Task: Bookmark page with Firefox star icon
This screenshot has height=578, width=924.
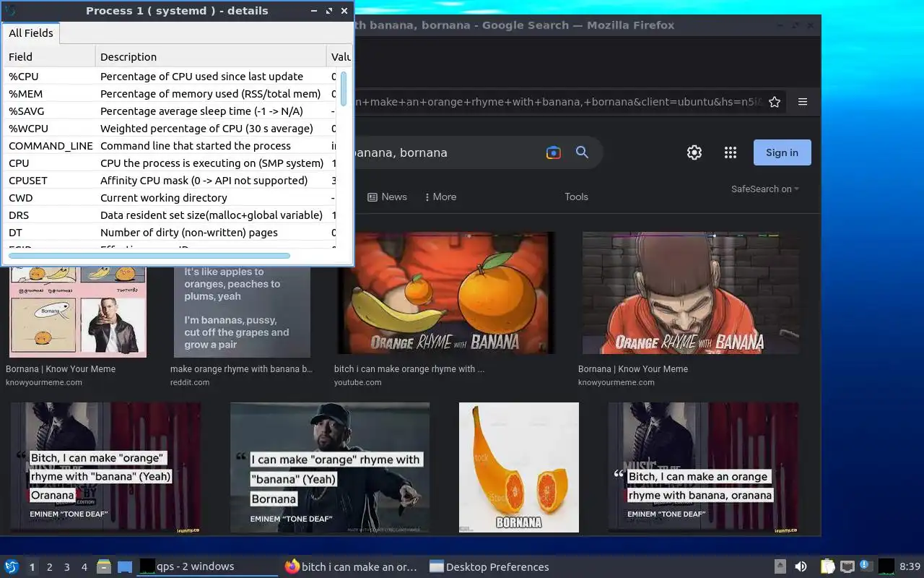Action: click(775, 102)
